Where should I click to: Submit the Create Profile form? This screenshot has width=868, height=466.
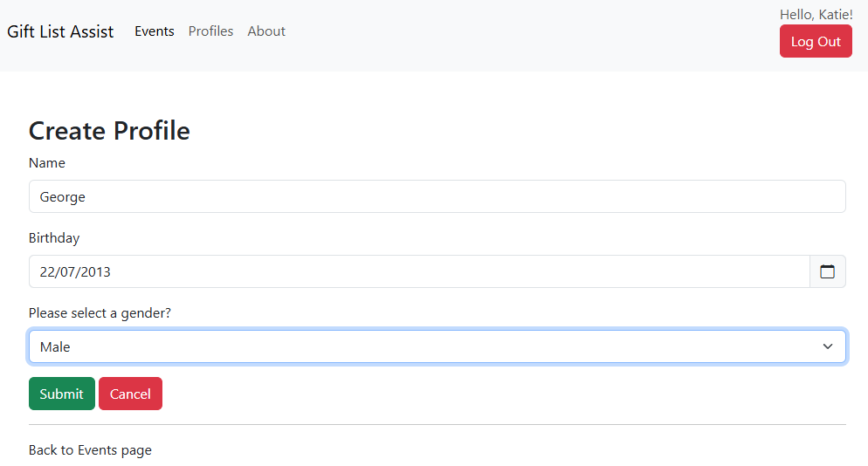(61, 394)
